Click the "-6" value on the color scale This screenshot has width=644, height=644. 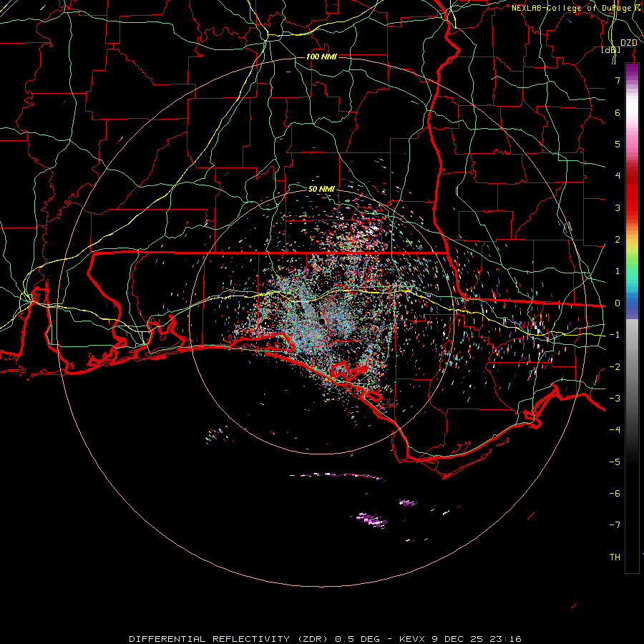point(615,494)
